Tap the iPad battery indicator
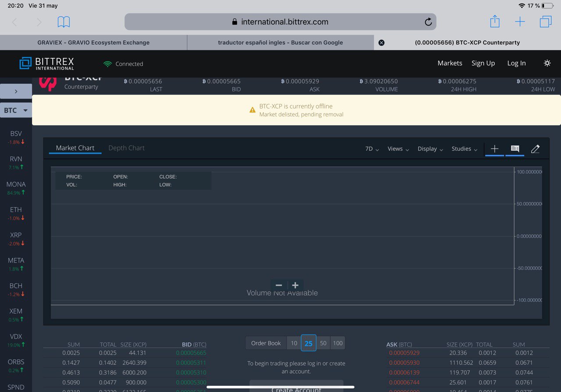 [x=547, y=6]
